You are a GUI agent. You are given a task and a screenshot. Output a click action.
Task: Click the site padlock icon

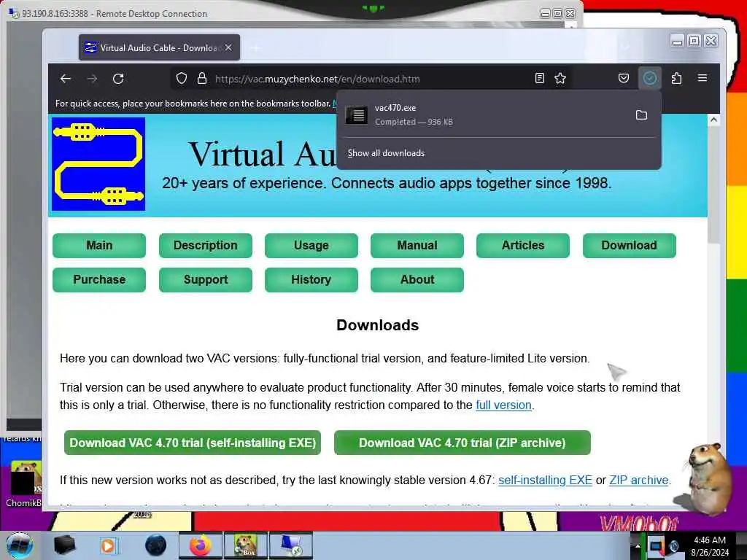point(202,79)
